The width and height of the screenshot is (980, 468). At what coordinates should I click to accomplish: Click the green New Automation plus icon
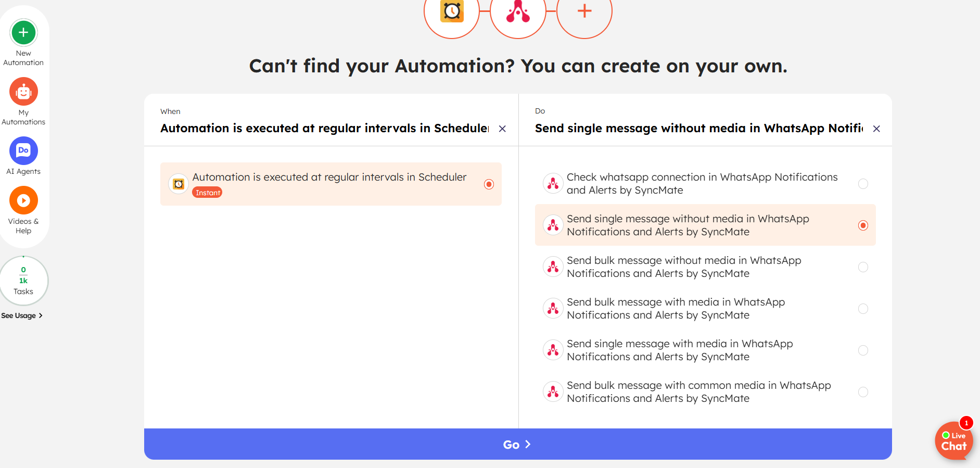pyautogui.click(x=23, y=33)
